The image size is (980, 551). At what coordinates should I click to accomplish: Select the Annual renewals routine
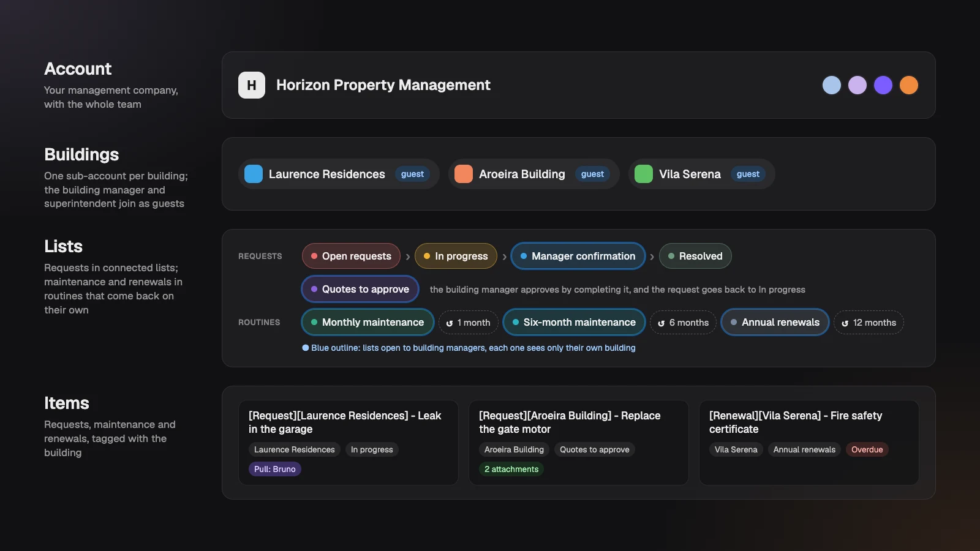[775, 322]
